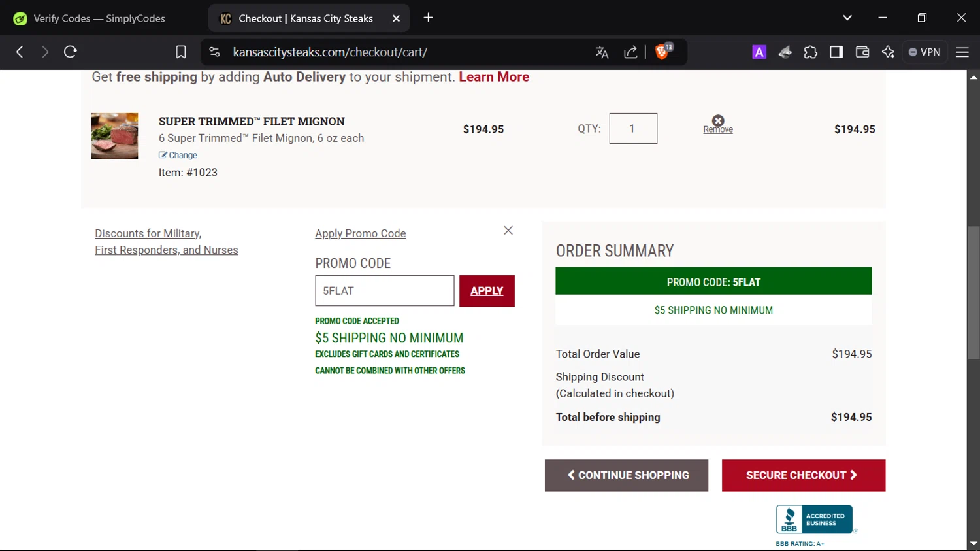Image resolution: width=980 pixels, height=551 pixels.
Task: Share this page via share icon
Action: point(630,52)
